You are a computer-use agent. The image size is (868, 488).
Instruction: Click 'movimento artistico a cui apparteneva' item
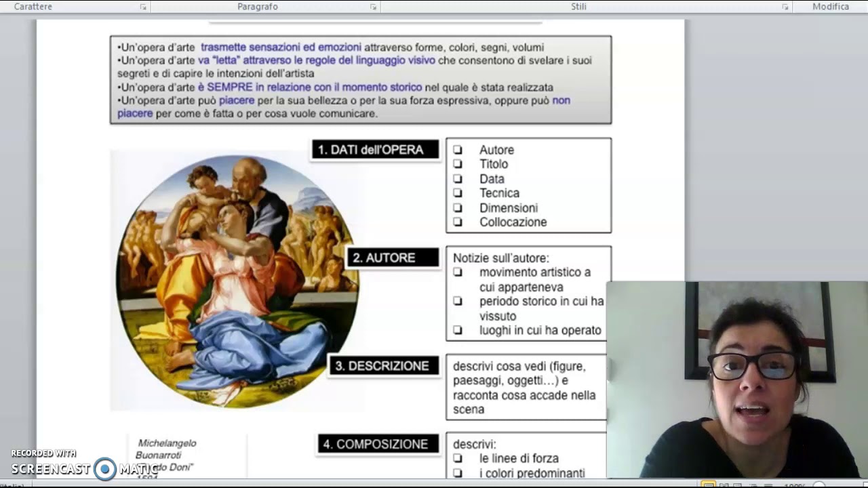point(535,279)
